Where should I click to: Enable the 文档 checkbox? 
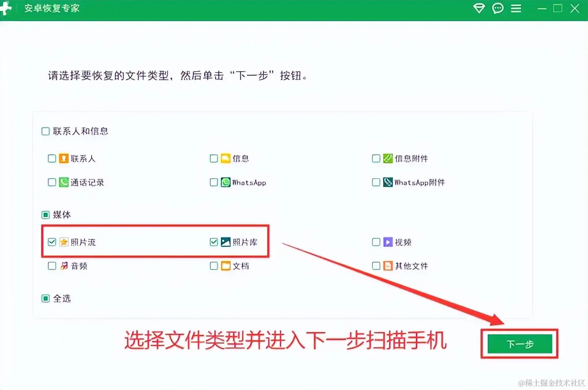(214, 266)
